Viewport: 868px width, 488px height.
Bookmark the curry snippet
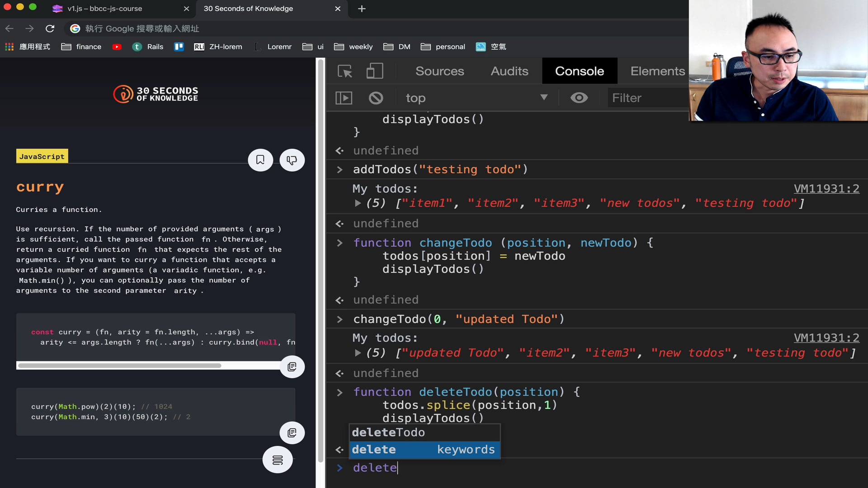point(260,160)
